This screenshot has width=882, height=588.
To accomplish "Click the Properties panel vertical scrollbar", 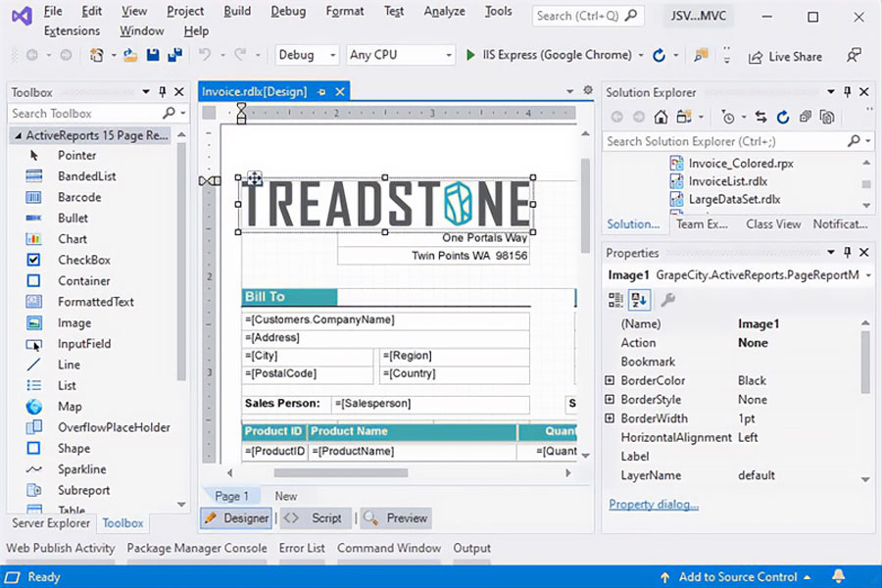I will [864, 362].
